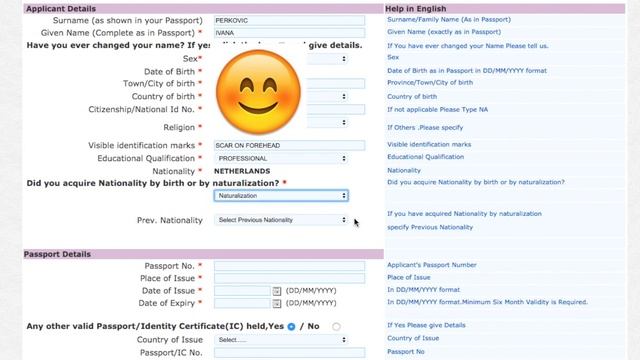Click the smiling emoji overlay image
640x360 pixels.
tap(258, 91)
